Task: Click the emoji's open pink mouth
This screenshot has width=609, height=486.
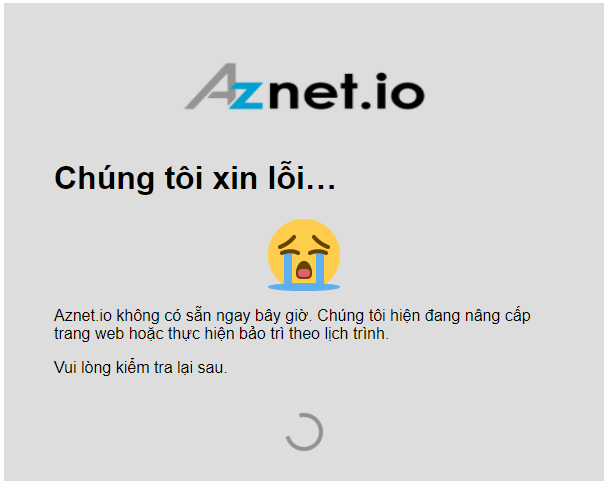Action: click(304, 271)
